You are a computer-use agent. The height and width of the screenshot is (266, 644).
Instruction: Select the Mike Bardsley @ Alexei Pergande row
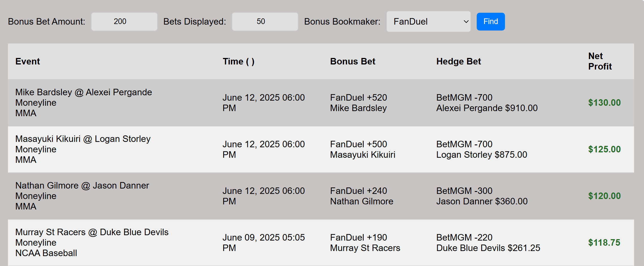pos(84,102)
